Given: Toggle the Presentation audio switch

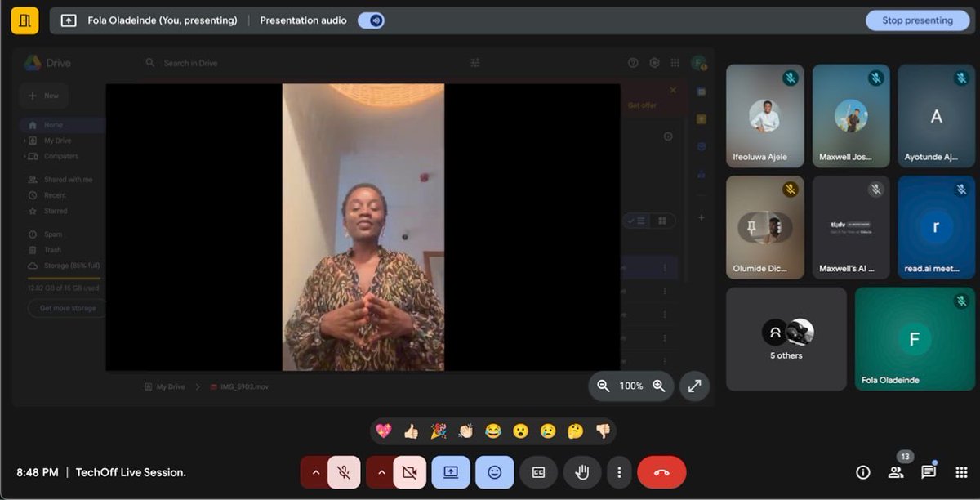Looking at the screenshot, I should [x=372, y=20].
